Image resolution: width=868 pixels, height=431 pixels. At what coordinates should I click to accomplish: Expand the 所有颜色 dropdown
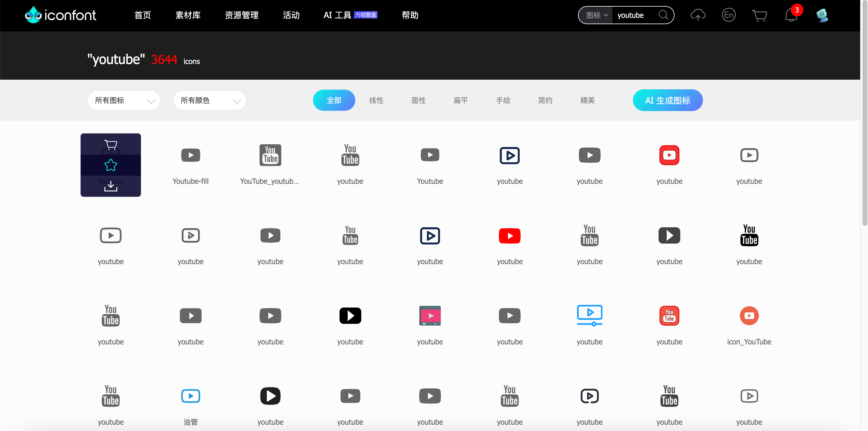pos(209,101)
